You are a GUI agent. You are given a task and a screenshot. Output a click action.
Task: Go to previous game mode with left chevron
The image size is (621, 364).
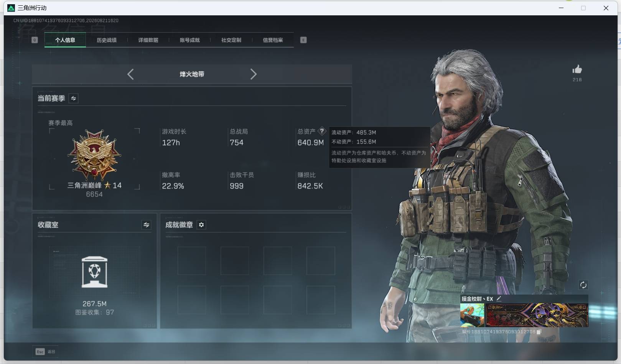(130, 74)
